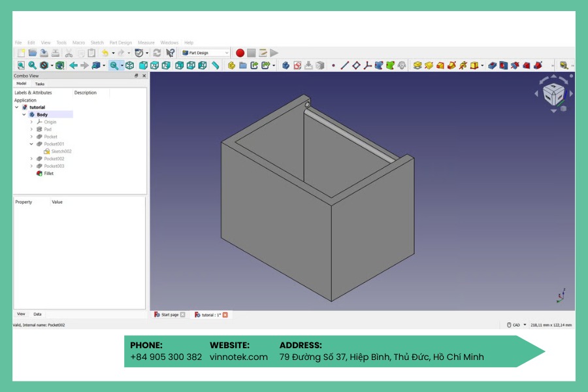This screenshot has height=392, width=588.
Task: Switch to the Start page document tab
Action: point(169,315)
